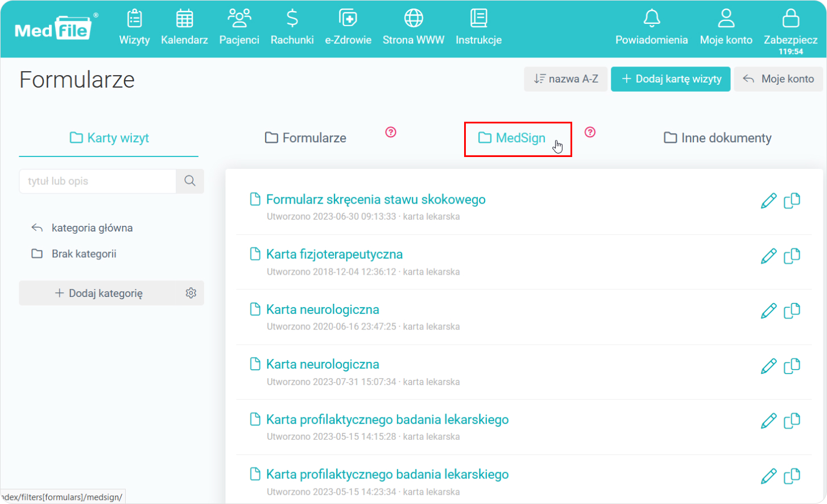Switch to MedSign tab
Viewport: 827px width, 504px height.
512,138
